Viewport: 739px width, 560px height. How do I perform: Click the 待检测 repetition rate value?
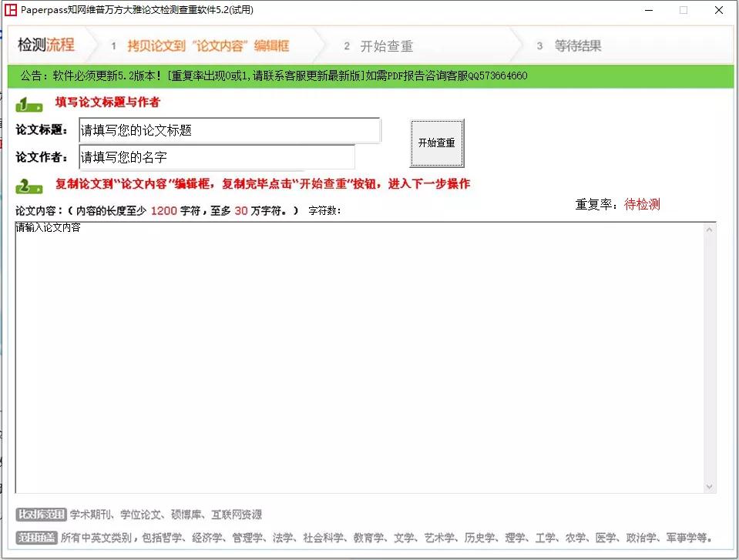click(642, 204)
